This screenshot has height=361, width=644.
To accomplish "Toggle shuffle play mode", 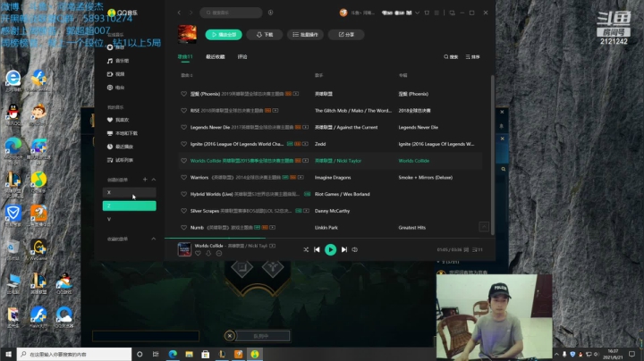I will point(306,249).
